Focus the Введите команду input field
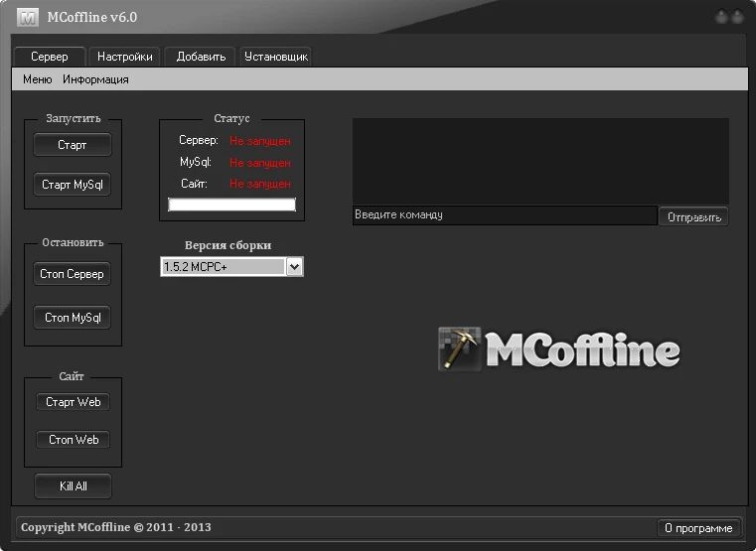The width and height of the screenshot is (756, 551). pyautogui.click(x=505, y=214)
